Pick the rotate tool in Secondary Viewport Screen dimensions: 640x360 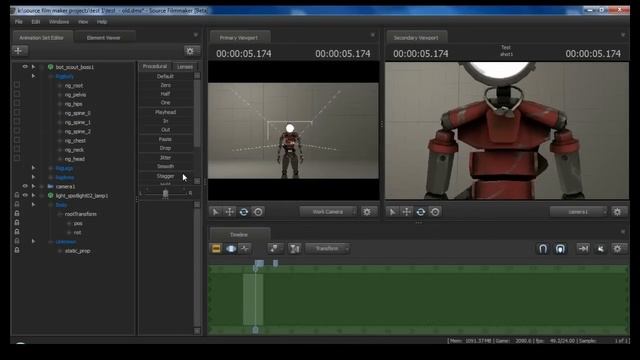click(x=421, y=212)
